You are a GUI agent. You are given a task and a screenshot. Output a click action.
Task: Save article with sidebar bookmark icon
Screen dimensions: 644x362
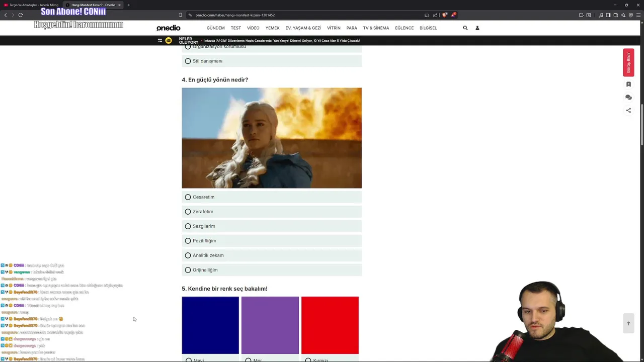coord(628,84)
